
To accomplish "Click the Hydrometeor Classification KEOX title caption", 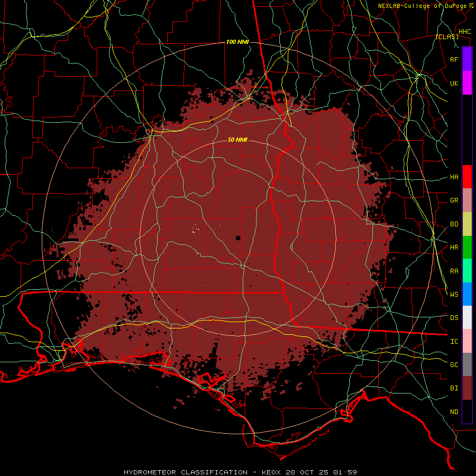I will tap(241, 472).
